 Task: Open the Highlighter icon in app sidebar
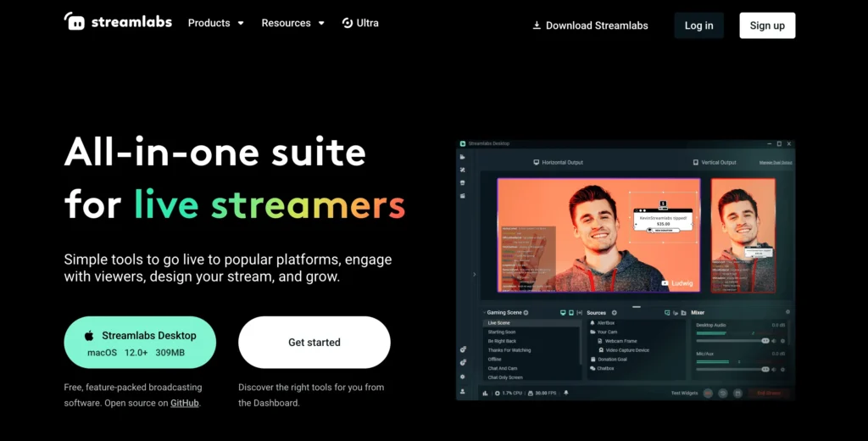coord(463,196)
